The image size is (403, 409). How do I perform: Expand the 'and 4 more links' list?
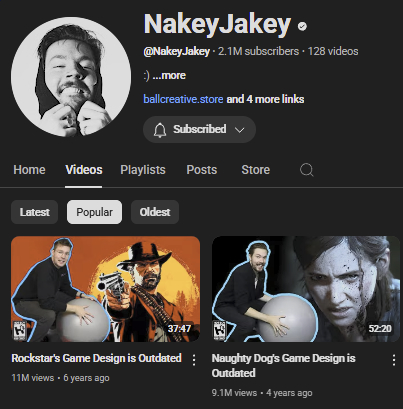[x=265, y=99]
